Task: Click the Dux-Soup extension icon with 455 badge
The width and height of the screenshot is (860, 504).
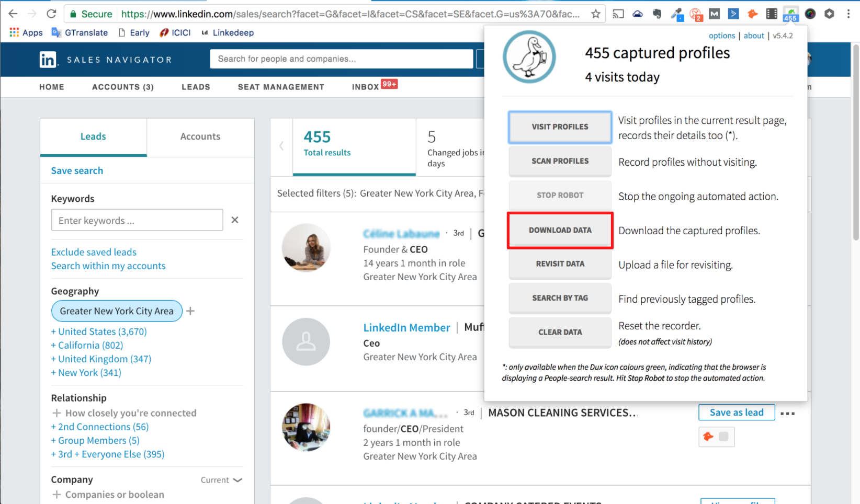Action: [x=790, y=14]
